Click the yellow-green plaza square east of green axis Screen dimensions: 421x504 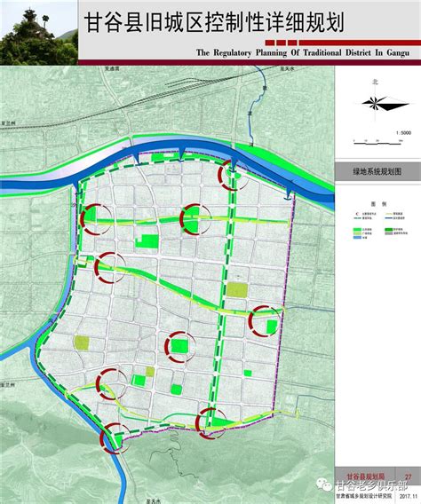pos(237,289)
